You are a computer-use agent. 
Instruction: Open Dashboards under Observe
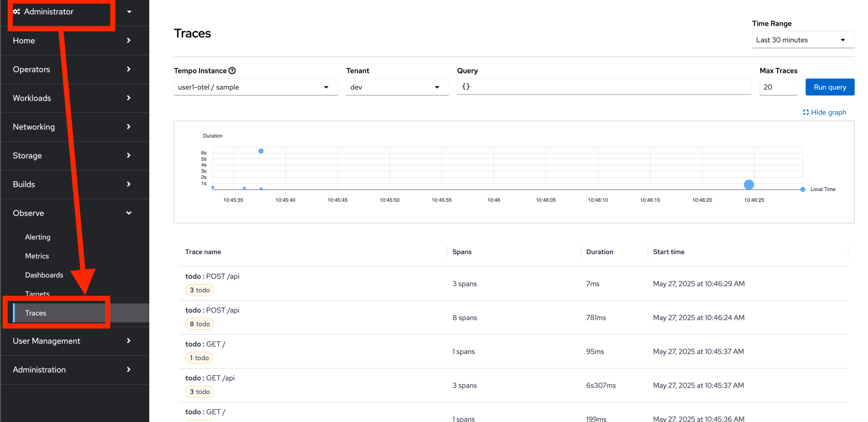click(x=44, y=275)
